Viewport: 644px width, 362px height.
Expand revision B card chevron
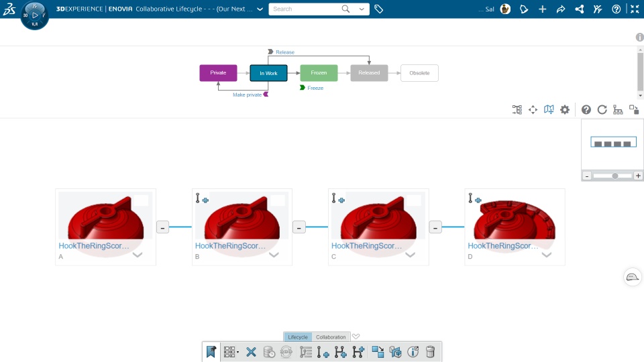pos(274,255)
